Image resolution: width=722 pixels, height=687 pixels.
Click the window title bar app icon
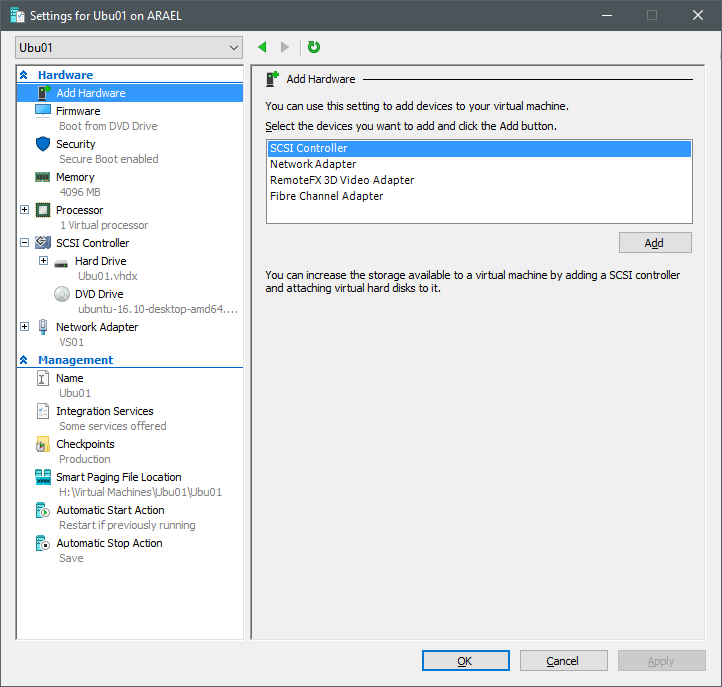click(17, 15)
